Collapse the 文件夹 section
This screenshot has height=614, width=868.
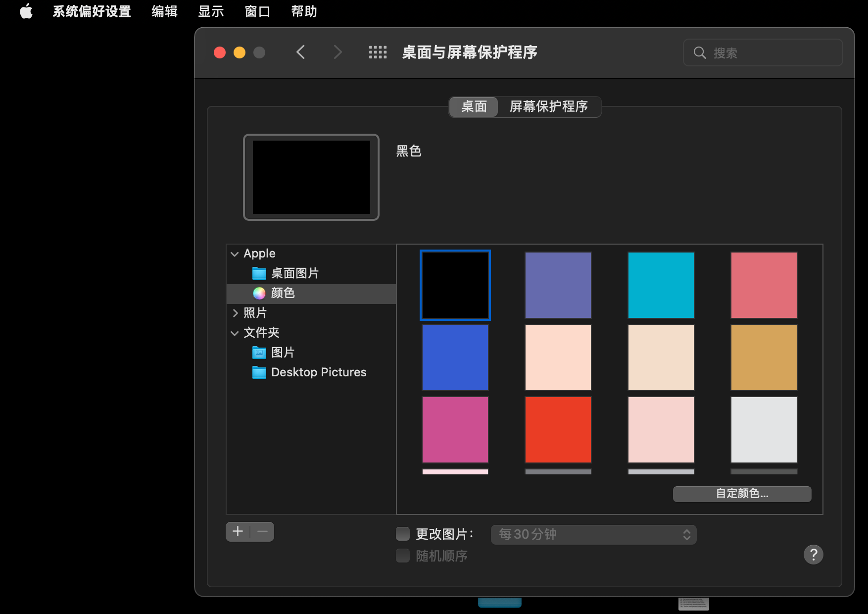coord(235,333)
